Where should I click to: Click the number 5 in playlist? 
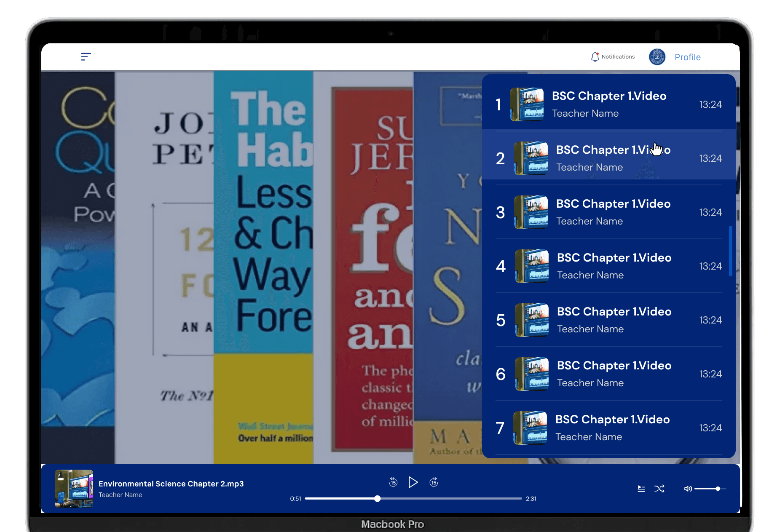point(501,321)
